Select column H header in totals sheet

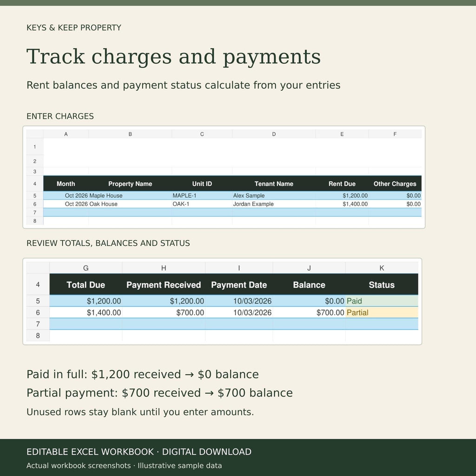(x=164, y=268)
